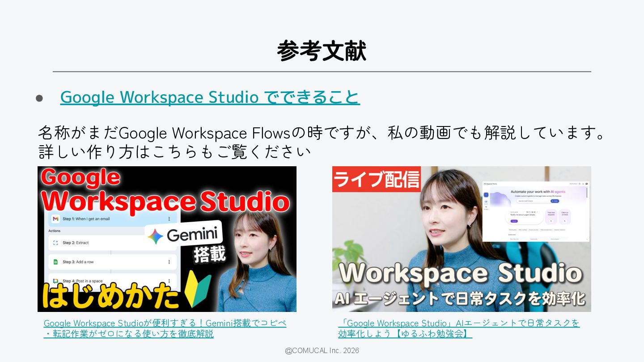Screen dimensions: 644x362
Task: Open the 'Google Workspace Studio でできること' link
Action: point(210,97)
